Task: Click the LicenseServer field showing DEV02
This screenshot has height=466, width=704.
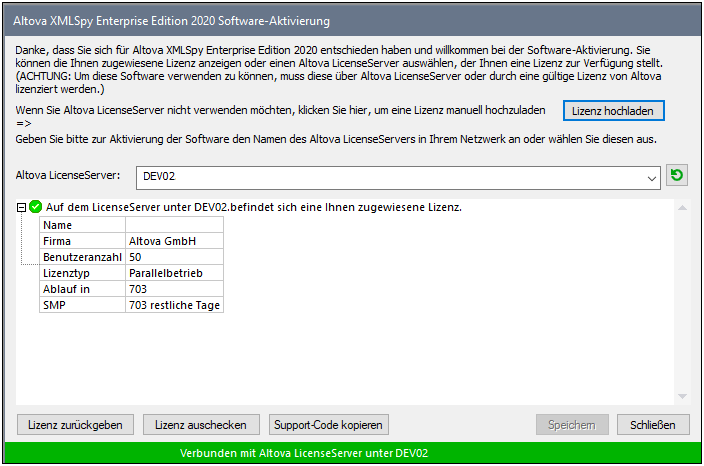Action: (398, 178)
